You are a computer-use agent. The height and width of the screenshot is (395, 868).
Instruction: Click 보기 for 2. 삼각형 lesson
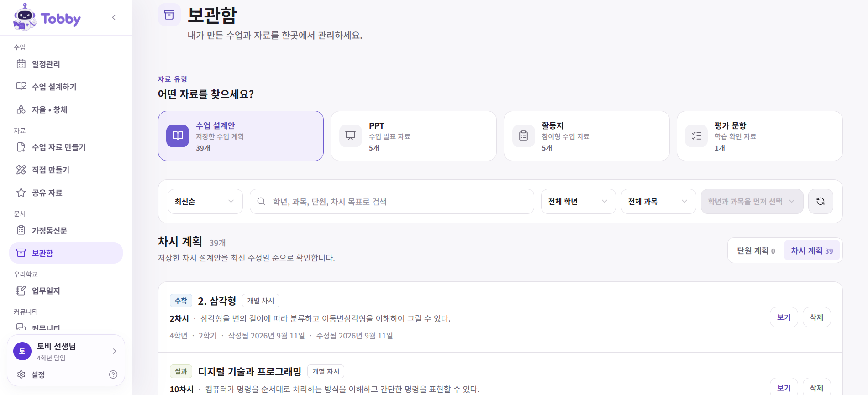pyautogui.click(x=784, y=317)
